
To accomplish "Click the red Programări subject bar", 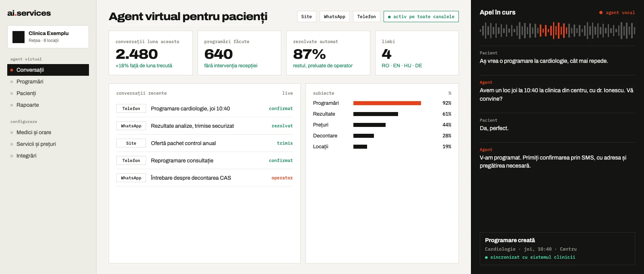I will (x=387, y=103).
